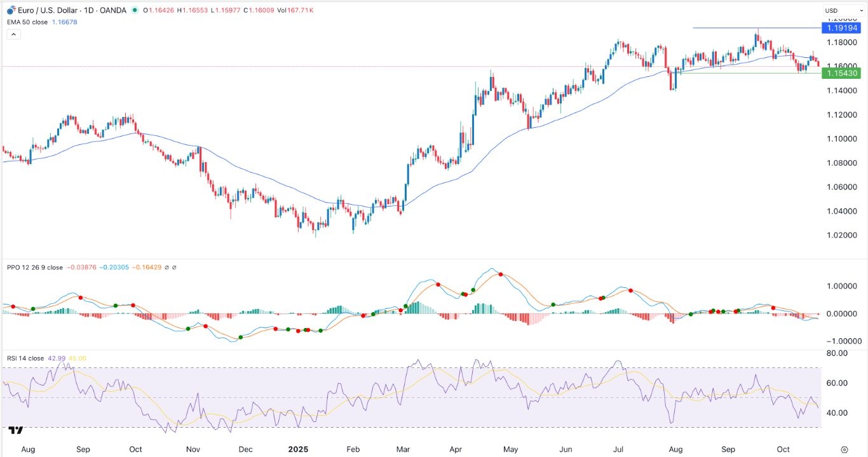Click the 2025 label on the time axis
The image size is (868, 457).
tap(299, 449)
